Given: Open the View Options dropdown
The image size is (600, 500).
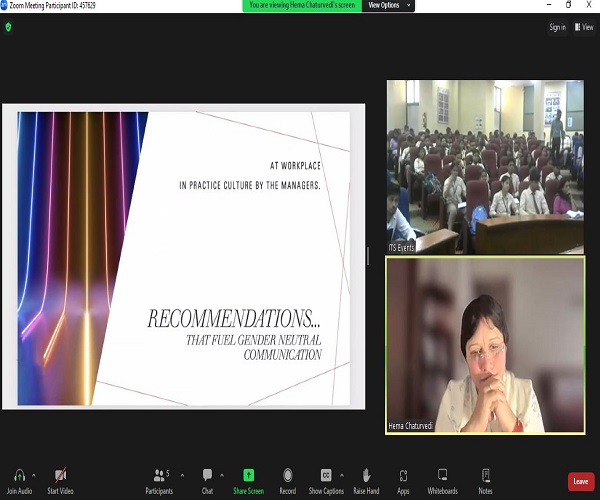Looking at the screenshot, I should pyautogui.click(x=388, y=5).
